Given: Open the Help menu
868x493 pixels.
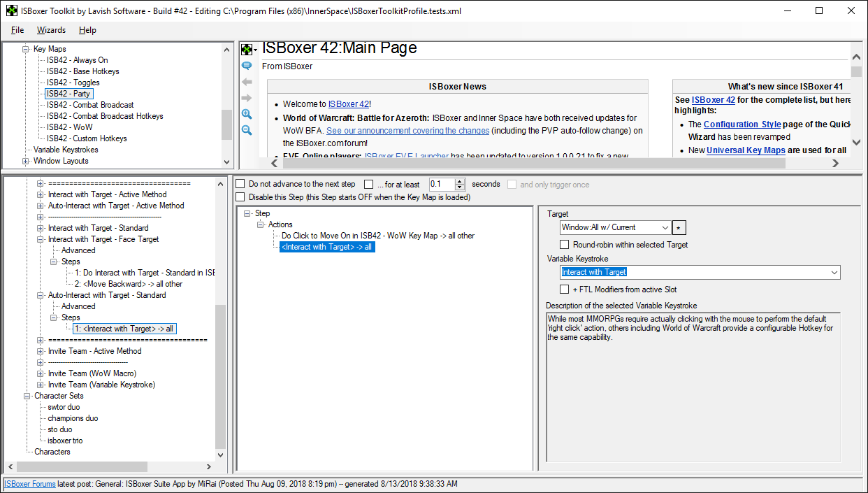Looking at the screenshot, I should (x=87, y=30).
